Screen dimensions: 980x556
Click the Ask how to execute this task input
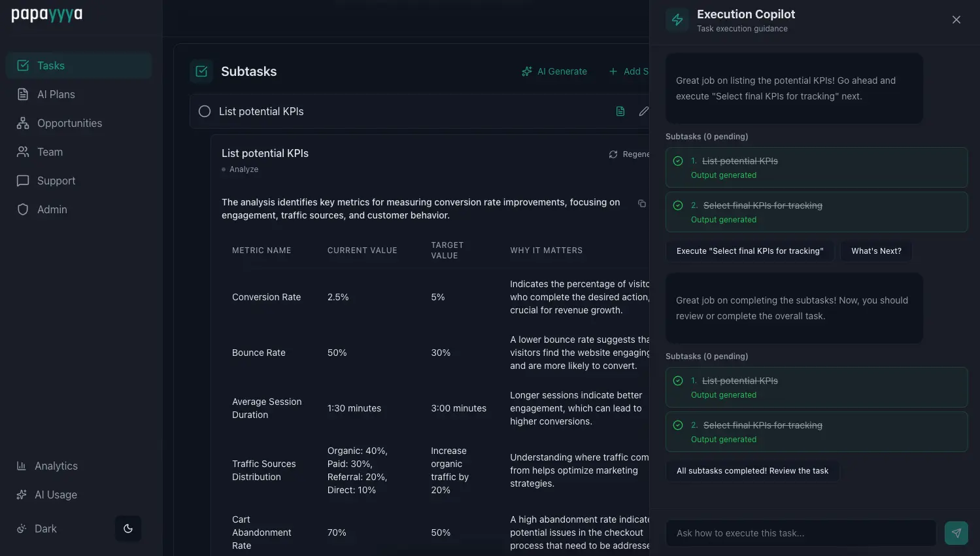tap(800, 532)
